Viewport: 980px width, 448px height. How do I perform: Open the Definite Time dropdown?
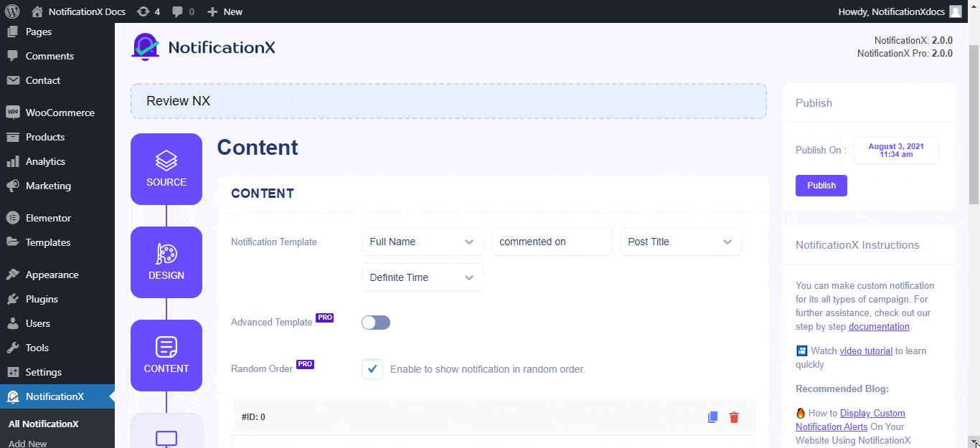click(x=423, y=277)
